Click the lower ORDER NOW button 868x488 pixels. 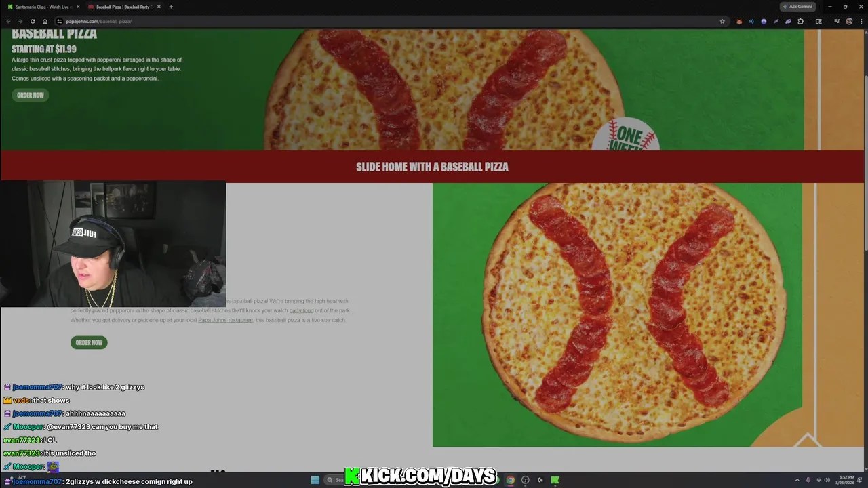pyautogui.click(x=89, y=342)
